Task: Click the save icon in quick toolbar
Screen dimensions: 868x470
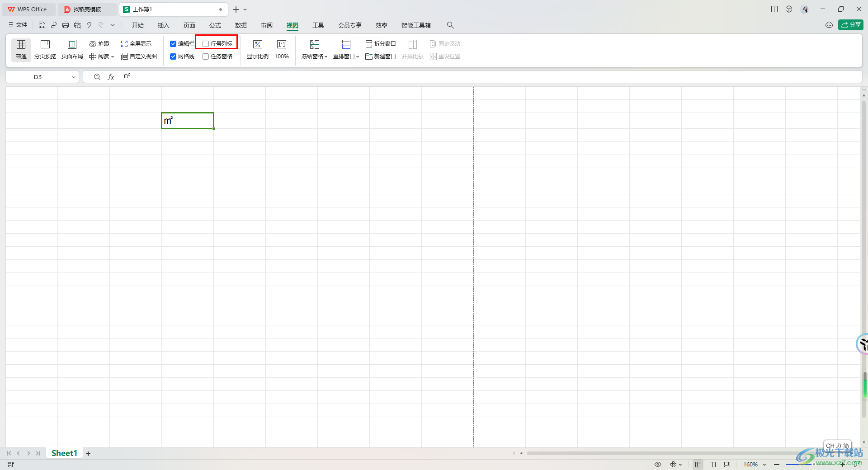Action: pos(42,25)
